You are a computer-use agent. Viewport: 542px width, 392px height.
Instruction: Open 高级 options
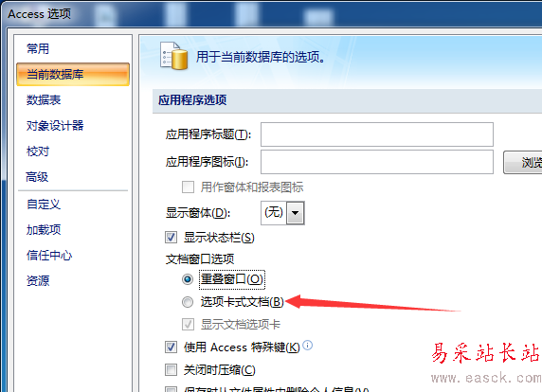click(x=37, y=177)
